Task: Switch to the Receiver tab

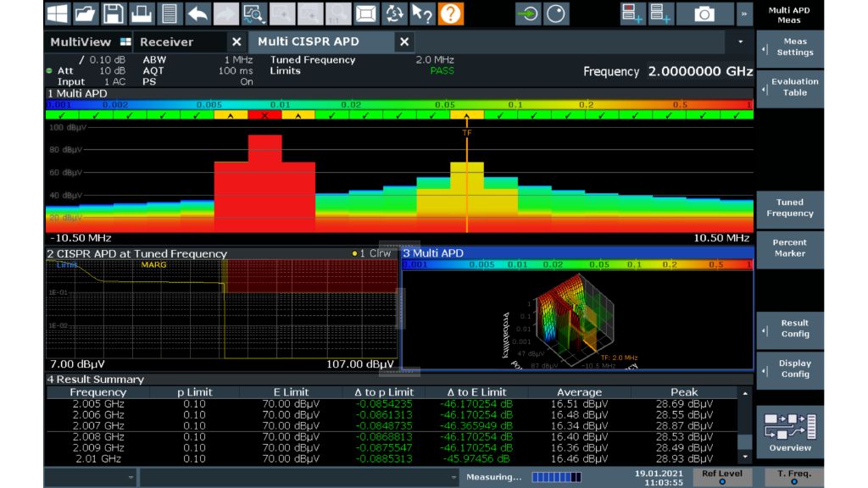Action: (x=181, y=42)
